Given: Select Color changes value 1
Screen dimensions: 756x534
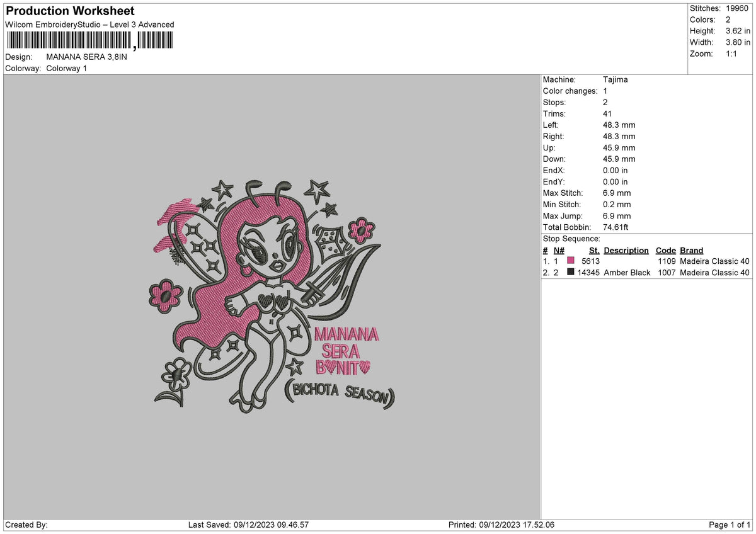Looking at the screenshot, I should (605, 91).
